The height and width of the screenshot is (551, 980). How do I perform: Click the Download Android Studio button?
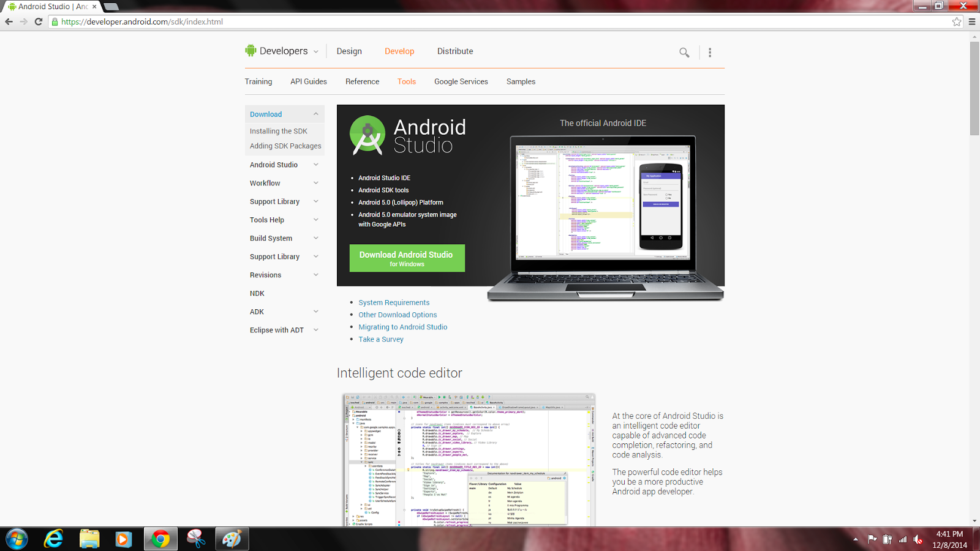point(406,258)
